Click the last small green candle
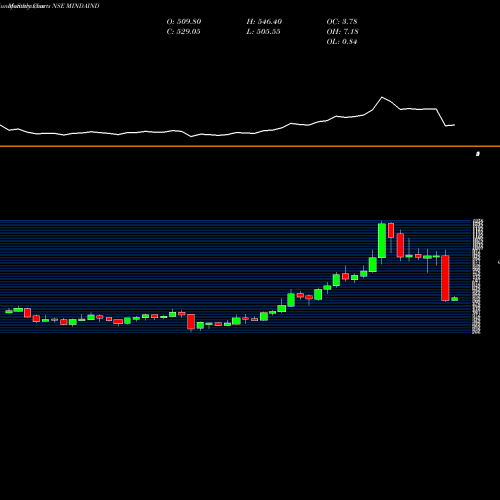Viewport: 500px width, 500px height. tap(455, 299)
